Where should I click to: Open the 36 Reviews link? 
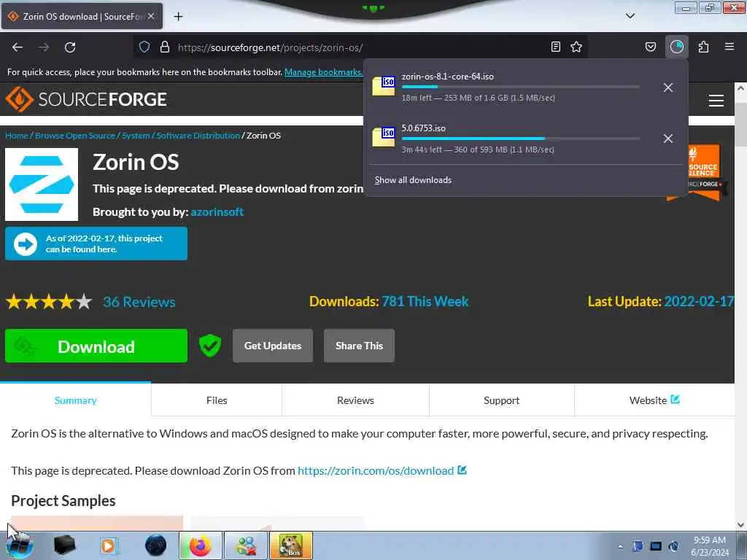point(139,302)
